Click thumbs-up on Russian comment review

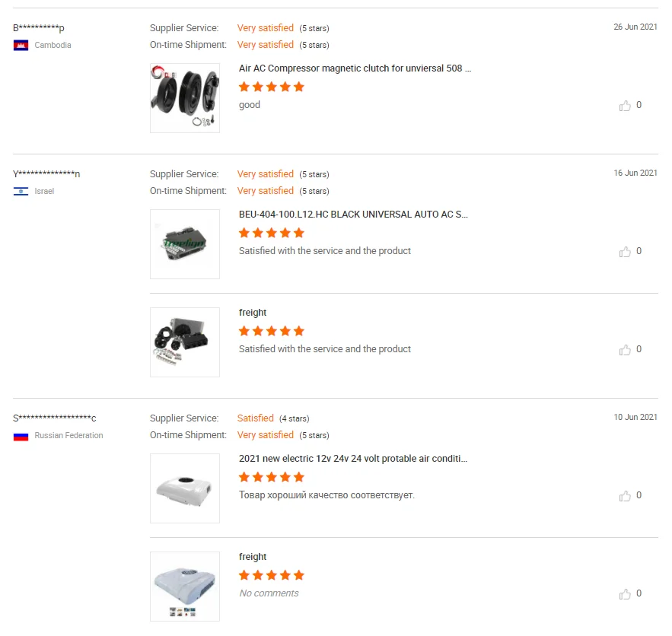[x=626, y=495]
